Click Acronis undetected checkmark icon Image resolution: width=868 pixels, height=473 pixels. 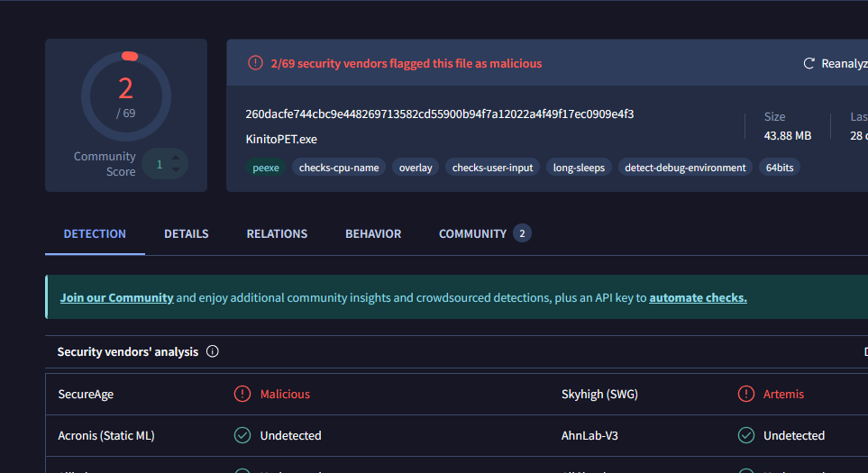(242, 435)
